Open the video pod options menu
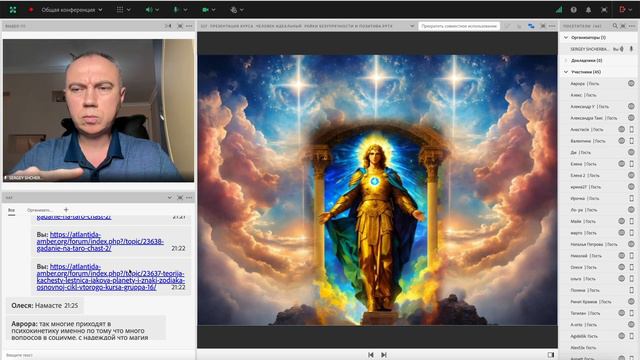Viewport: 640px width, 360px height. pyautogui.click(x=189, y=26)
